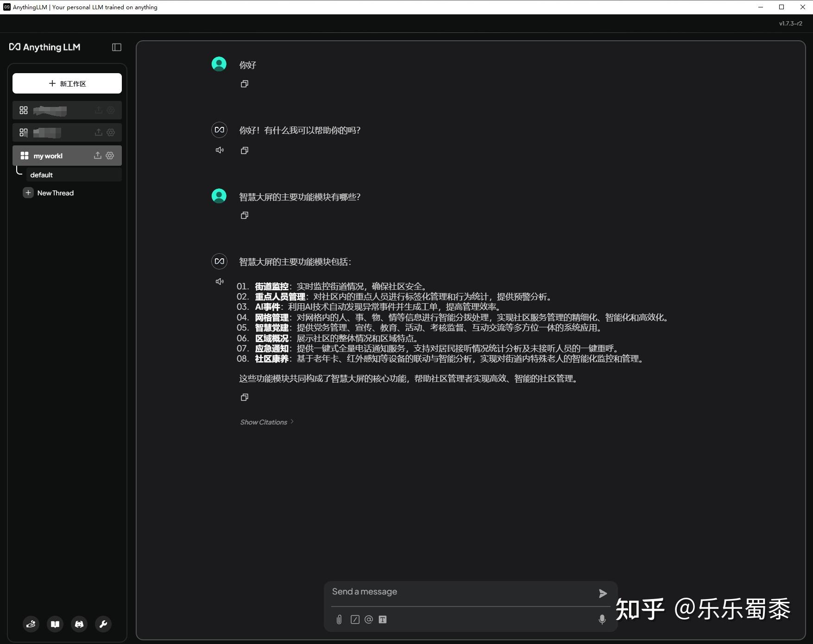Open the documentation book icon
Viewport: 813px width, 644px height.
(x=55, y=624)
